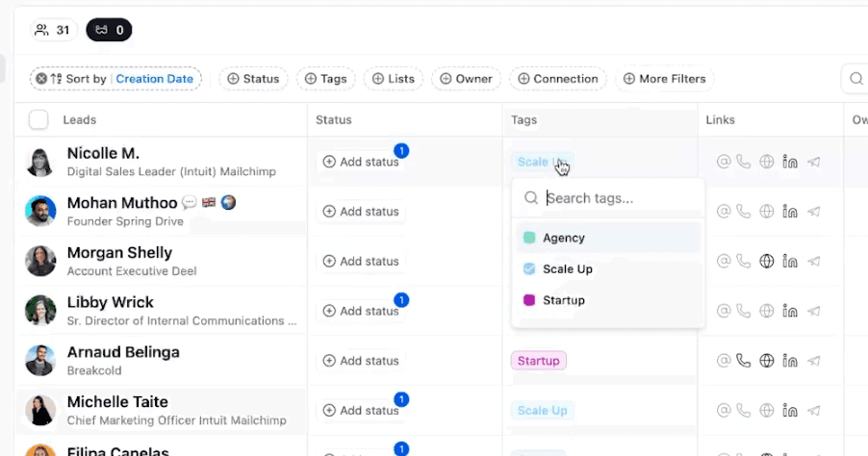Click the email icon in Michelle Taite row
The width and height of the screenshot is (868, 456).
pos(724,411)
